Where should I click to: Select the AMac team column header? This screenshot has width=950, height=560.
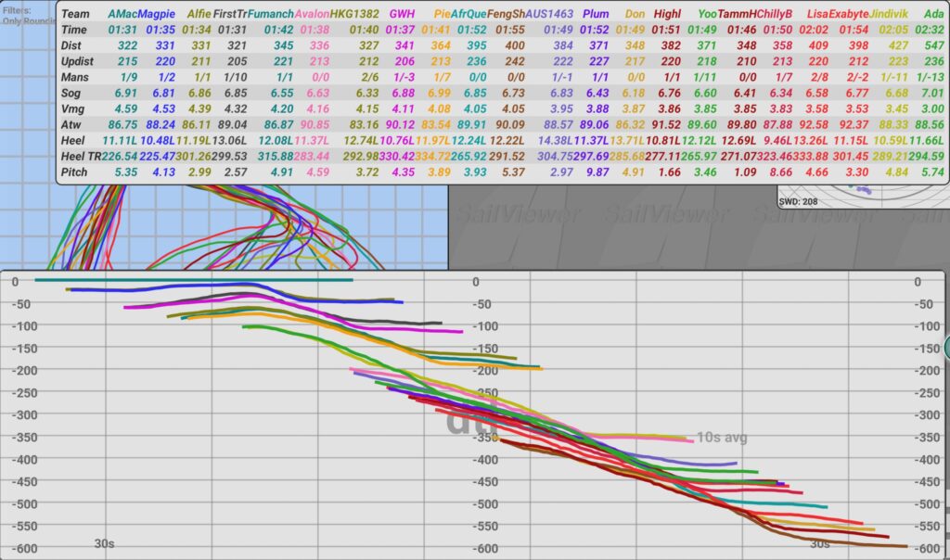tap(123, 14)
